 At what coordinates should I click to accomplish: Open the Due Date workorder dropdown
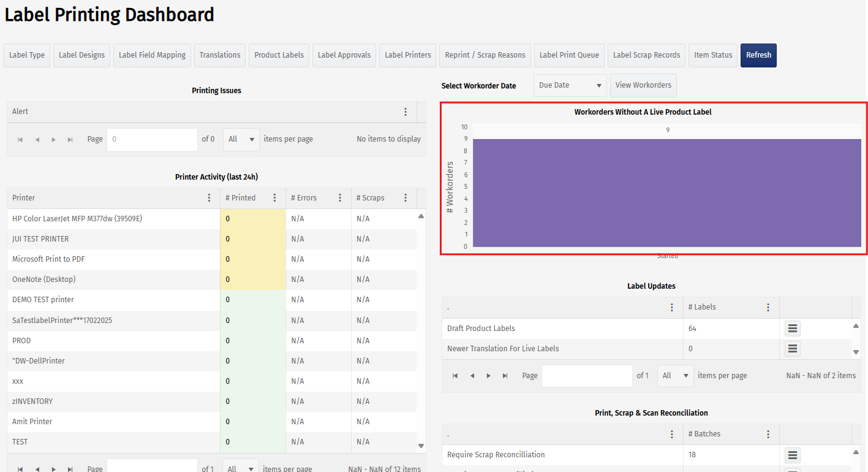pos(570,85)
